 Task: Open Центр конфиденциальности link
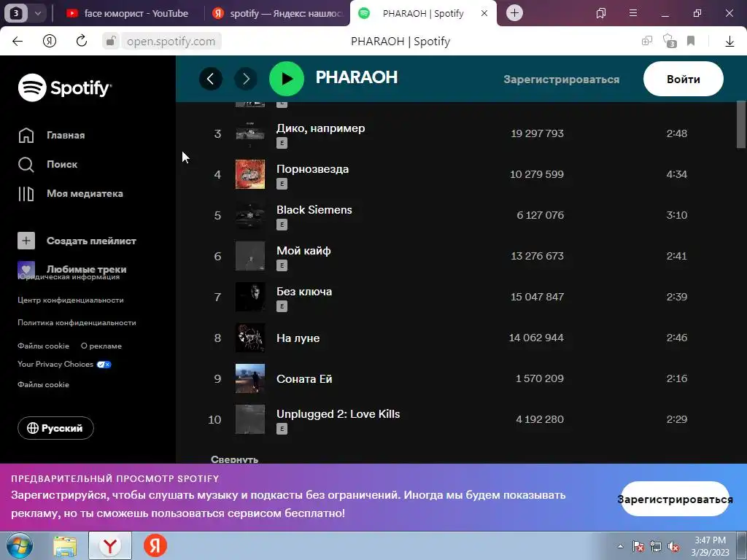(71, 300)
